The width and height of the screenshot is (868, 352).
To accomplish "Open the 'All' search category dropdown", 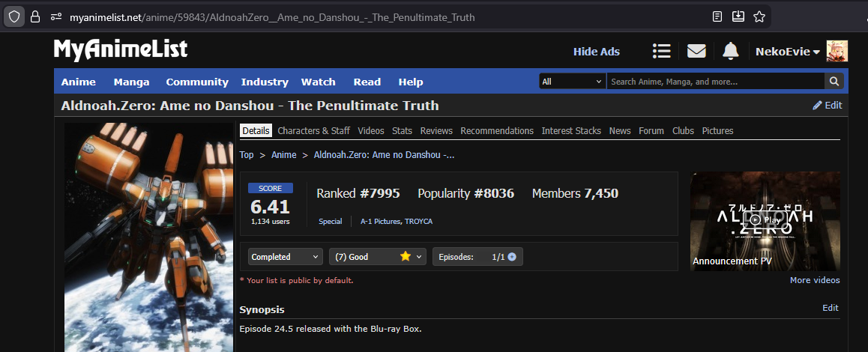I will (572, 82).
